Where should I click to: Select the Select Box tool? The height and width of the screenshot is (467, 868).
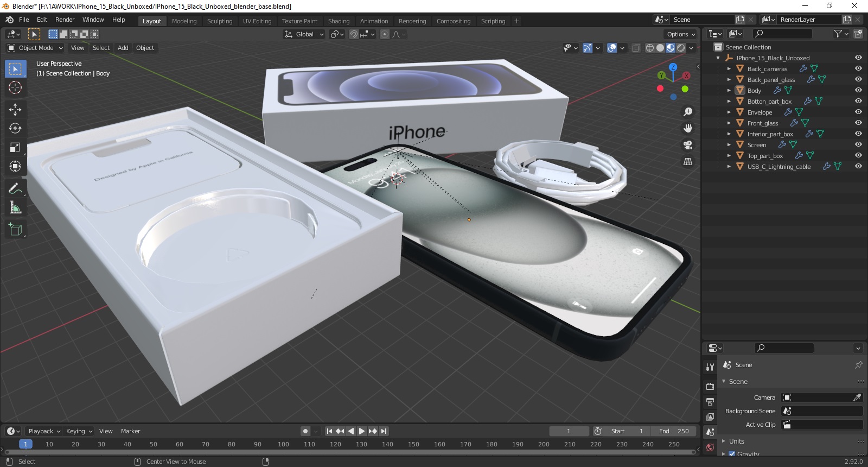(x=15, y=69)
